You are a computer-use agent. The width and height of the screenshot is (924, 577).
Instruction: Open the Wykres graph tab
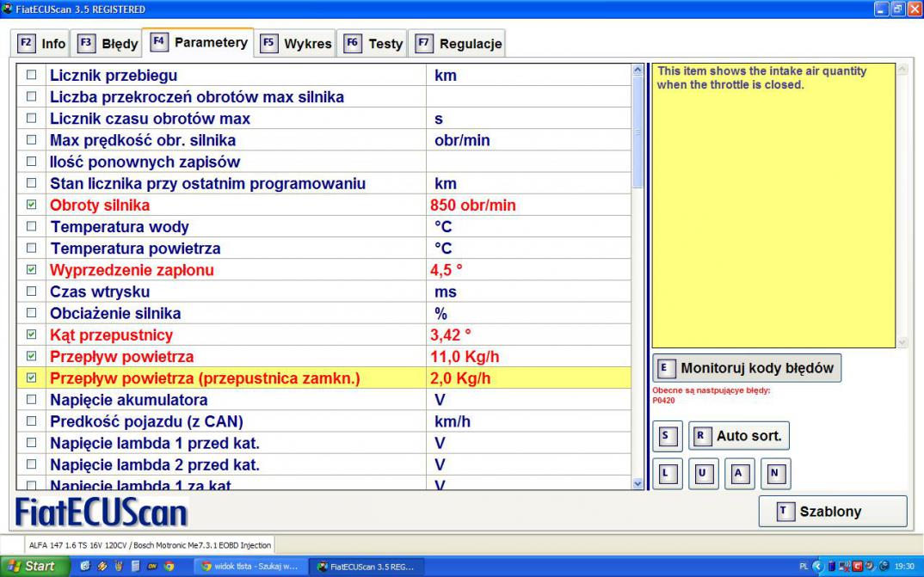[295, 43]
